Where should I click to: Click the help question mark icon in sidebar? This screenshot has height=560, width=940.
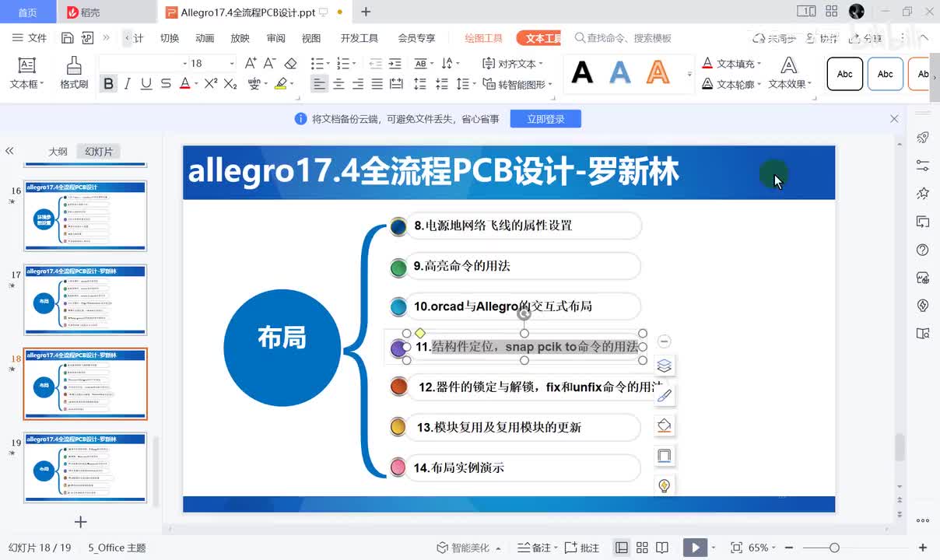coord(923,250)
